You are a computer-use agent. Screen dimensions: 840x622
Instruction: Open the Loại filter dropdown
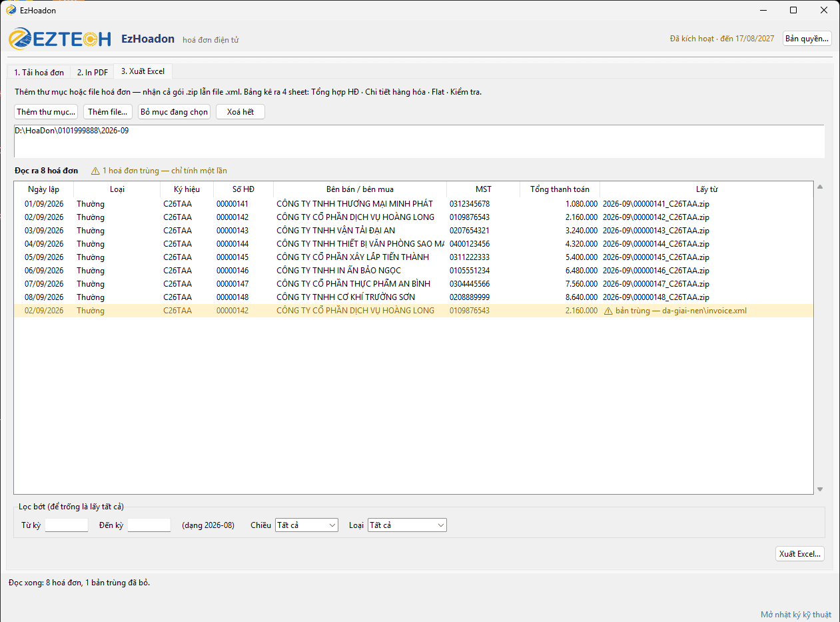click(x=407, y=525)
